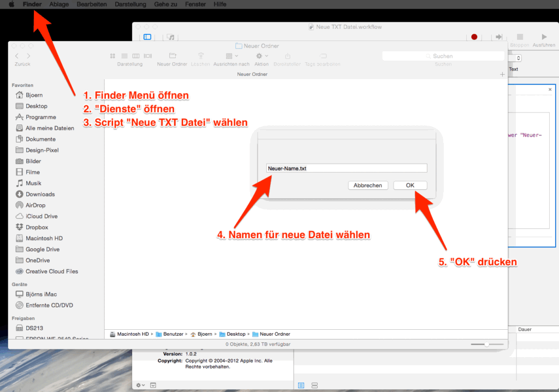The height and width of the screenshot is (392, 559).
Task: Click the red Record button in Automator
Action: coord(474,37)
